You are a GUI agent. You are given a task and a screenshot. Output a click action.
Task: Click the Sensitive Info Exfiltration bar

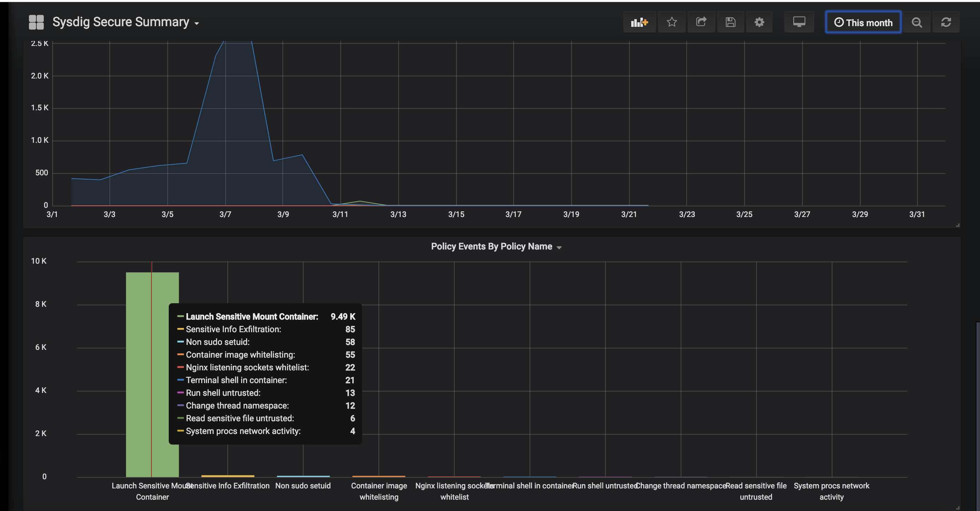pos(227,476)
